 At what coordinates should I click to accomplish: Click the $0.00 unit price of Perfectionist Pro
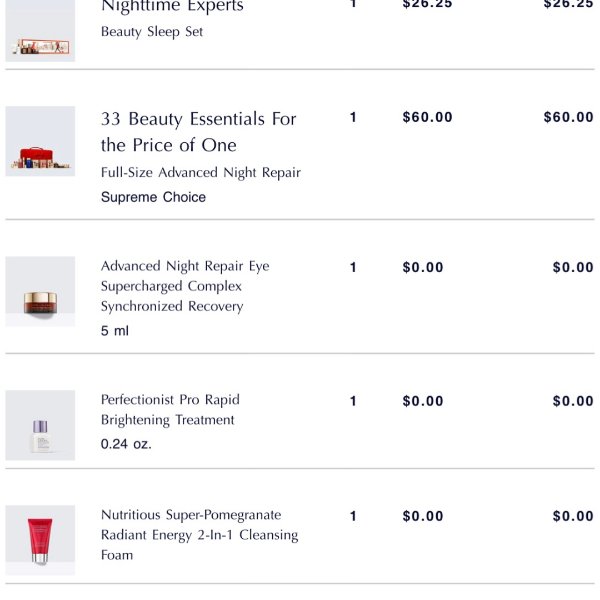423,401
